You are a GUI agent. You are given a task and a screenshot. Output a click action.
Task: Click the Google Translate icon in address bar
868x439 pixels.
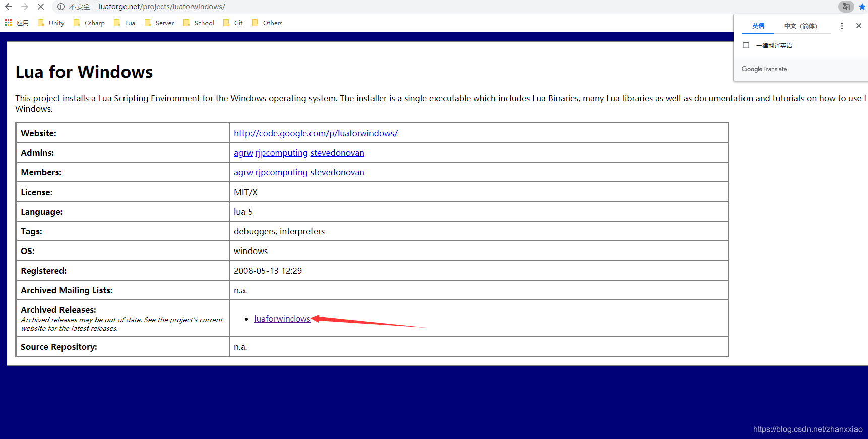(846, 7)
